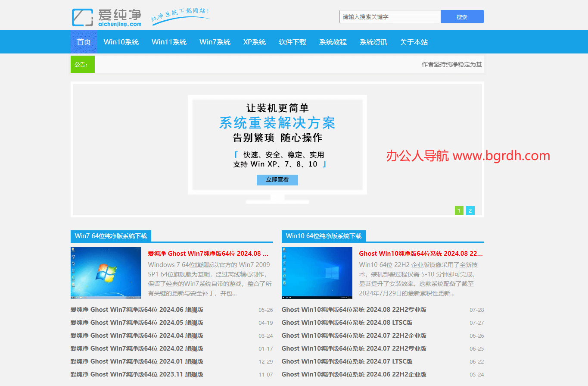Go to 系统资讯 section
Image resolution: width=588 pixels, height=386 pixels.
coord(373,42)
